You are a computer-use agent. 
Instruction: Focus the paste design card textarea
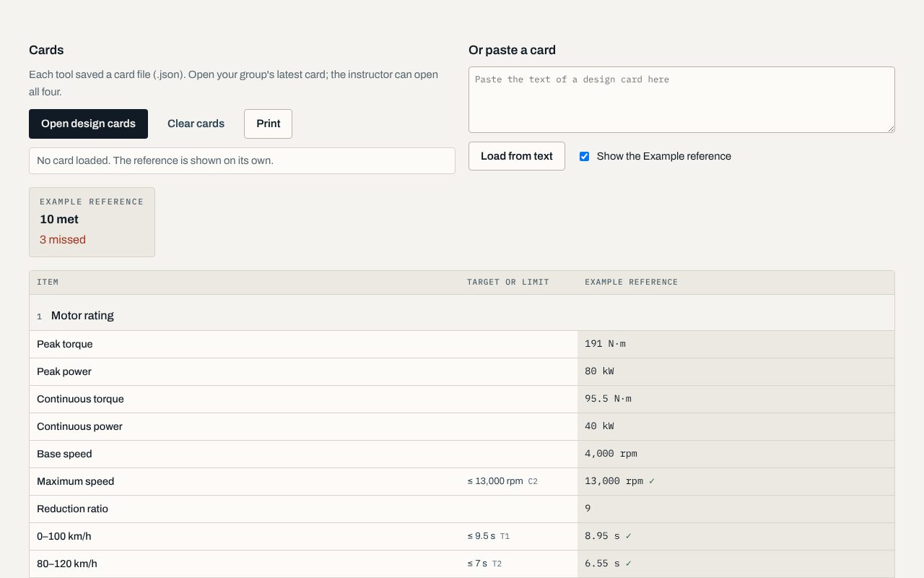[x=681, y=100]
